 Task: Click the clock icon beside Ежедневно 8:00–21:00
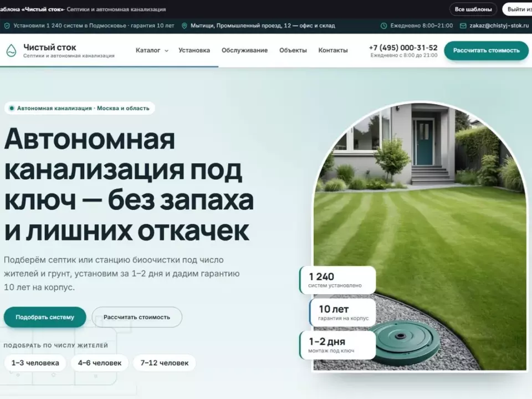pyautogui.click(x=383, y=26)
